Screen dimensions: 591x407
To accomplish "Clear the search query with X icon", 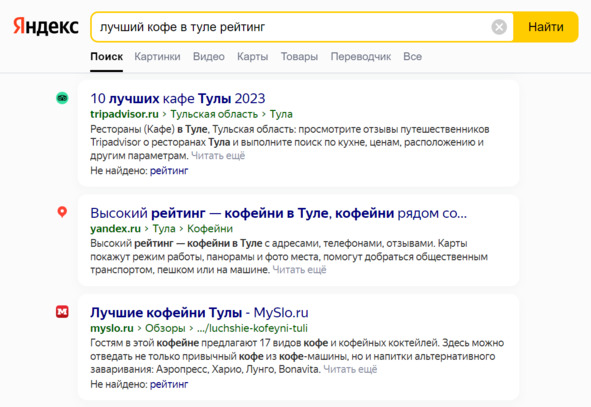I will [499, 27].
